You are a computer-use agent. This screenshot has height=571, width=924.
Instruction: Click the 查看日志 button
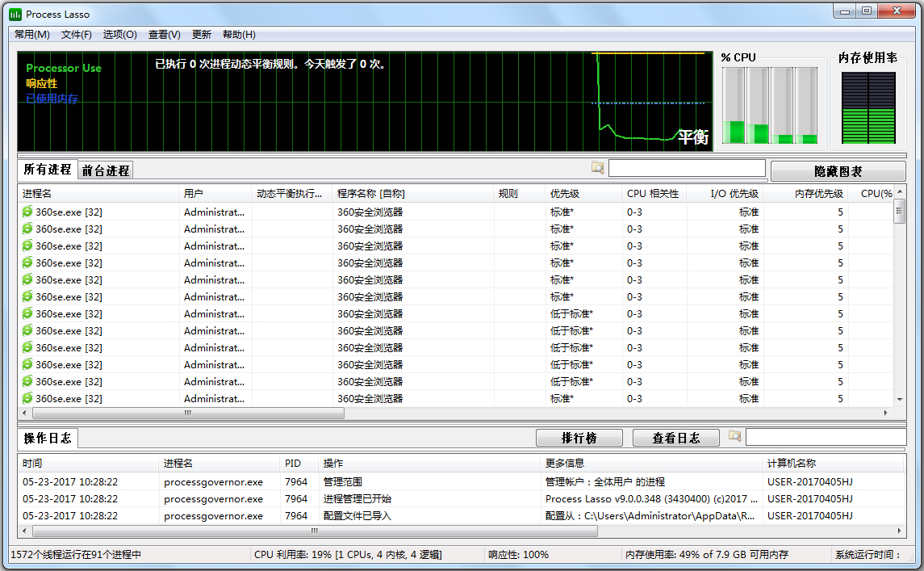tap(675, 438)
